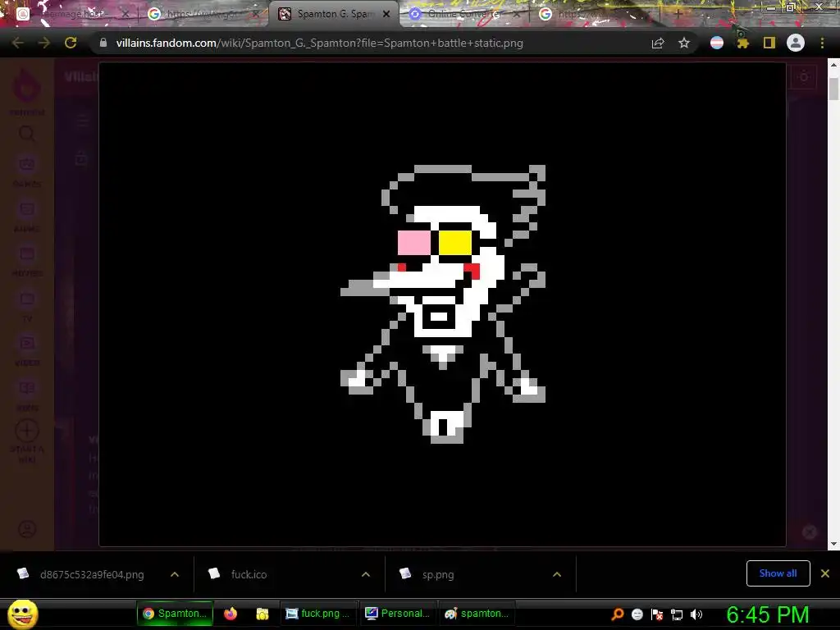
Task: Open the Anime section in Fandom sidebar
Action: click(x=27, y=216)
